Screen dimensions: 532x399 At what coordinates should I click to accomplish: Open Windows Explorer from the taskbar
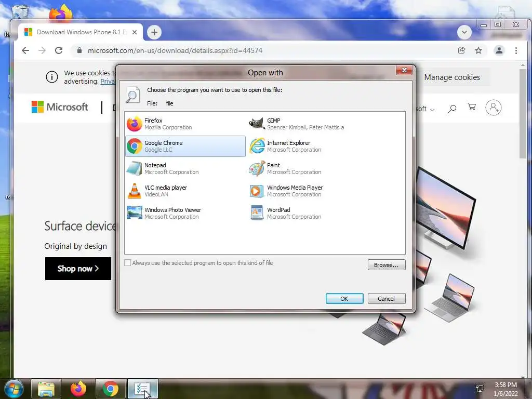[x=46, y=389]
